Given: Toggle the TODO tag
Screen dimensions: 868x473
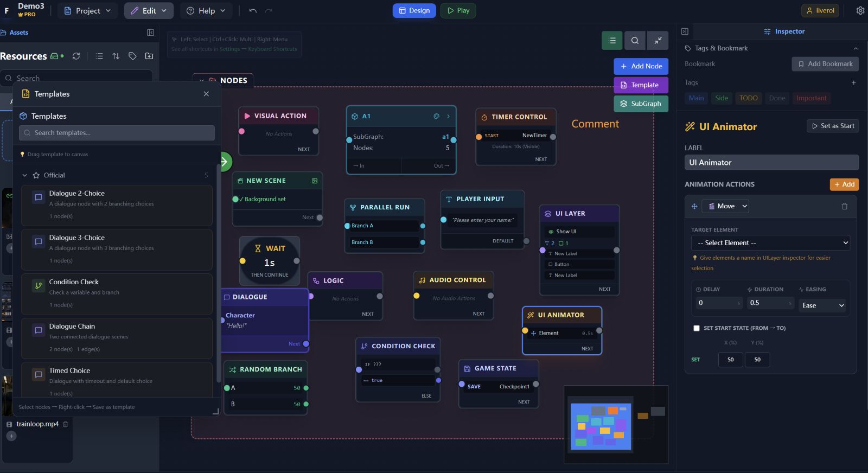Looking at the screenshot, I should (749, 98).
